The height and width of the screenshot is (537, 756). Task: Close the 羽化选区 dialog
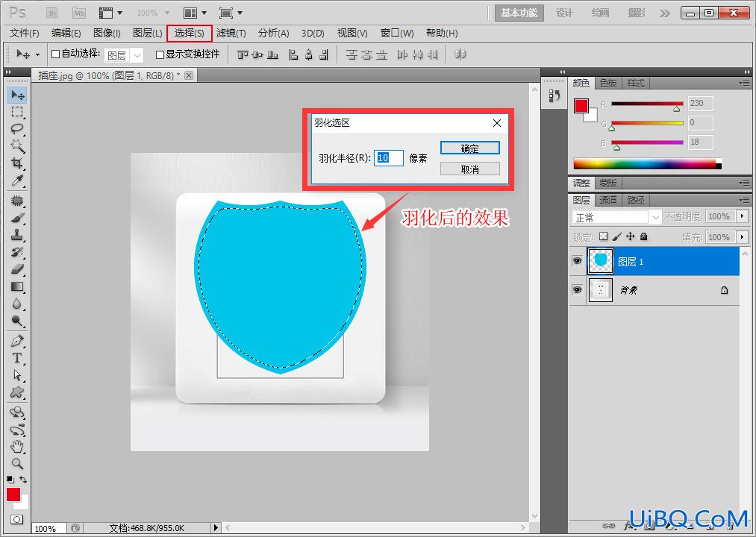[x=497, y=123]
